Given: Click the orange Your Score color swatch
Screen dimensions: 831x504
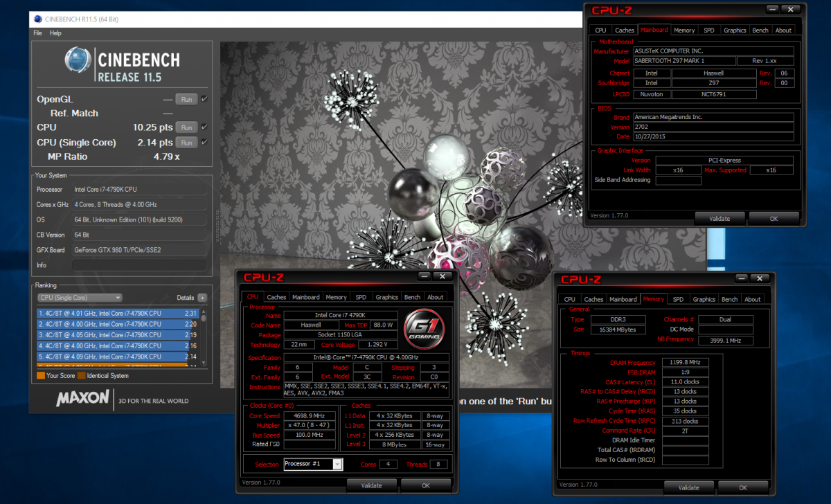Looking at the screenshot, I should pos(40,375).
